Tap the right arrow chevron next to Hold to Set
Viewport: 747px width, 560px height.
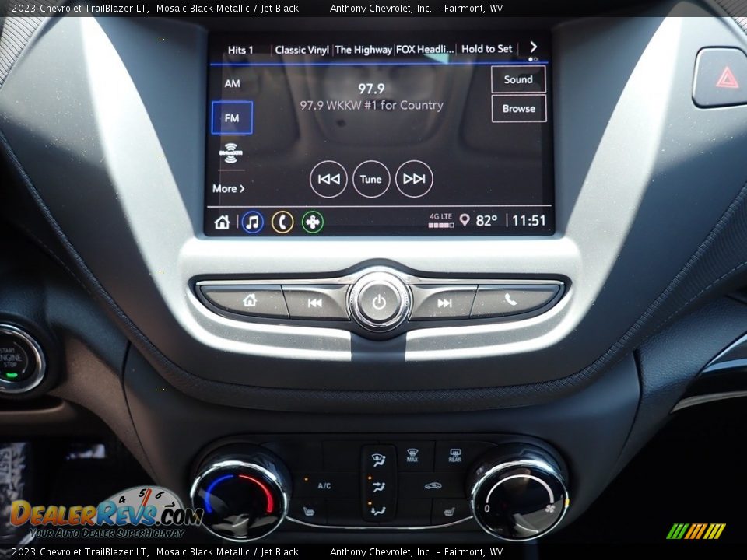pyautogui.click(x=534, y=47)
